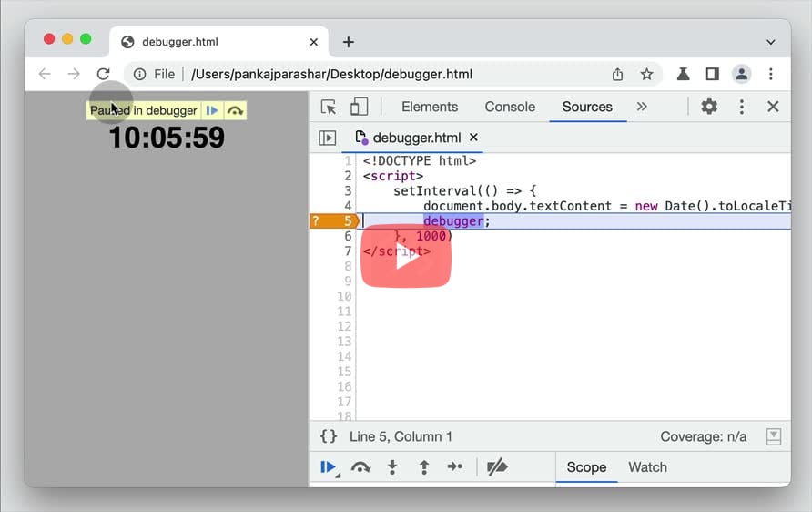Step over from the page overlay
Viewport: 812px width, 512px height.
[235, 110]
